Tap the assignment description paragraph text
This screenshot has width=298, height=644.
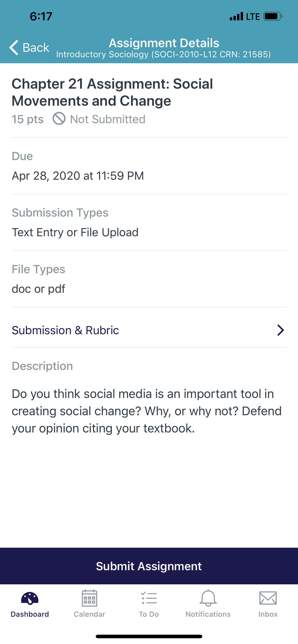(x=147, y=411)
